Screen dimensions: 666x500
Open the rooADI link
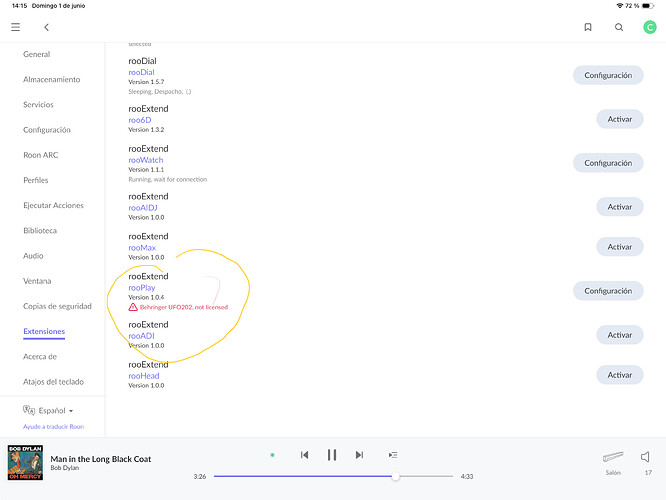pos(141,336)
